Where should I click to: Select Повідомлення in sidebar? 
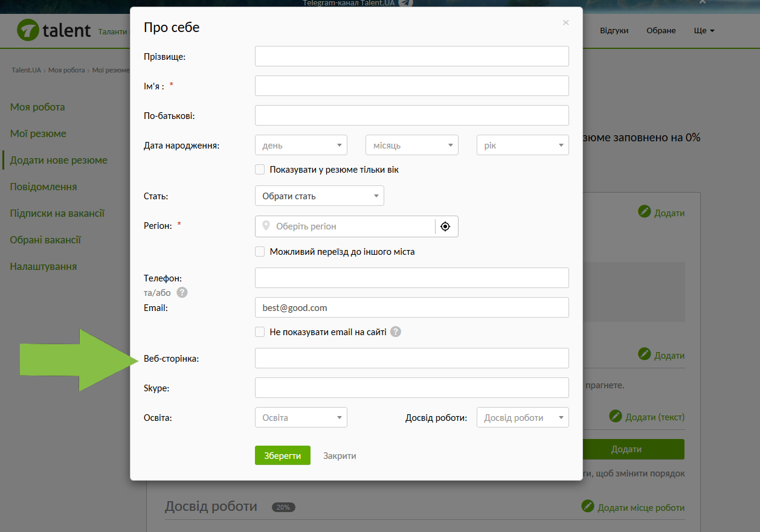pos(43,187)
